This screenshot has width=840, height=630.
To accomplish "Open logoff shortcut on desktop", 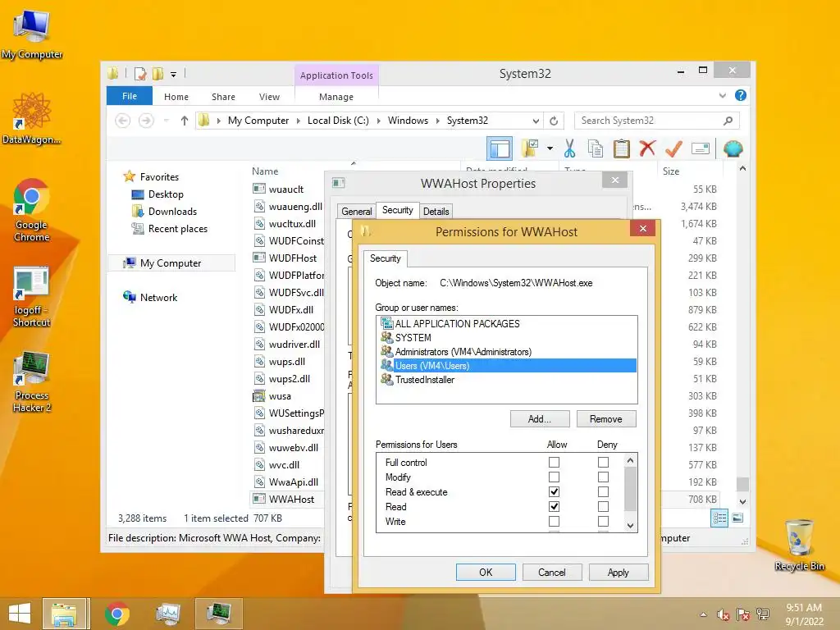I will tap(32, 296).
